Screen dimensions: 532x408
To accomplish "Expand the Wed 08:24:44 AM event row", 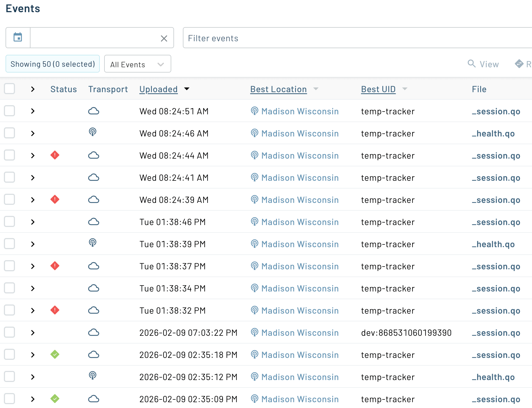I will (33, 156).
